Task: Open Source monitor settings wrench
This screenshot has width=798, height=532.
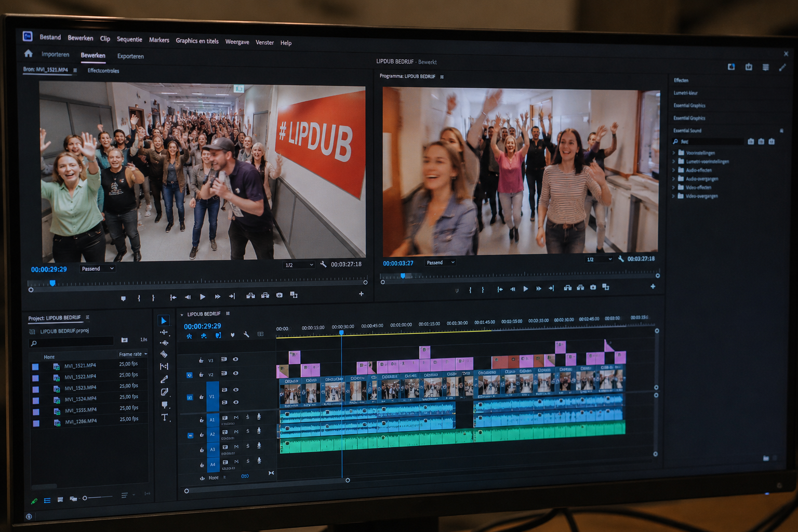Action: click(323, 264)
